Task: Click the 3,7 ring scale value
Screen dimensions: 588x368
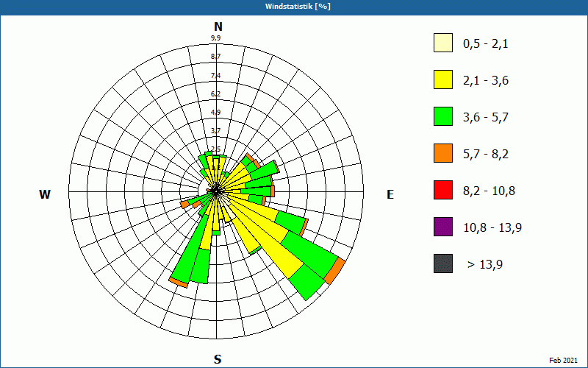Action: click(215, 131)
